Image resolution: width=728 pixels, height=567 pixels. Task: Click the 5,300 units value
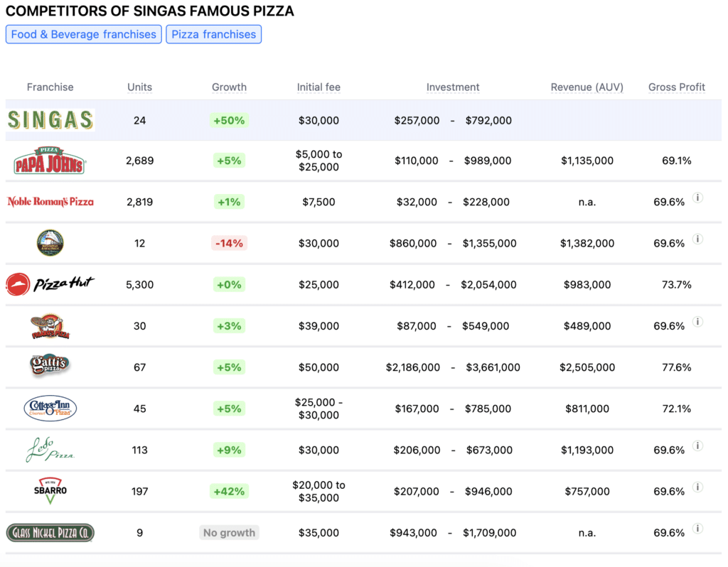pos(140,284)
